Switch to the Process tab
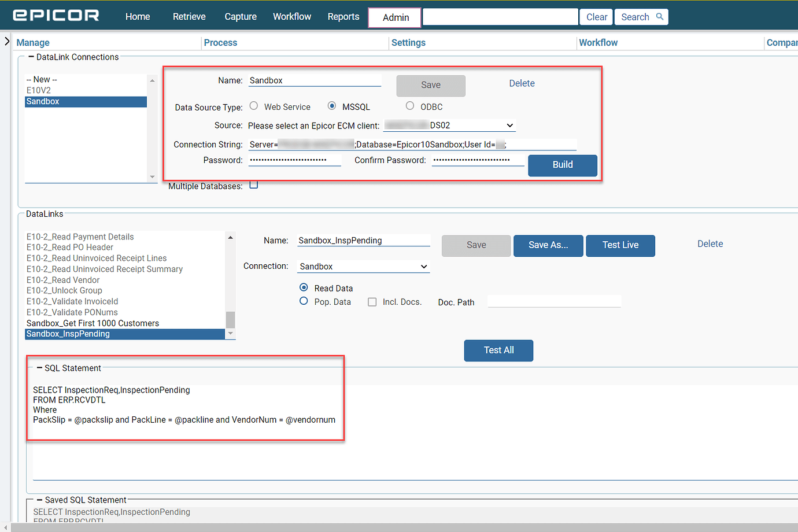The width and height of the screenshot is (798, 532). (220, 42)
